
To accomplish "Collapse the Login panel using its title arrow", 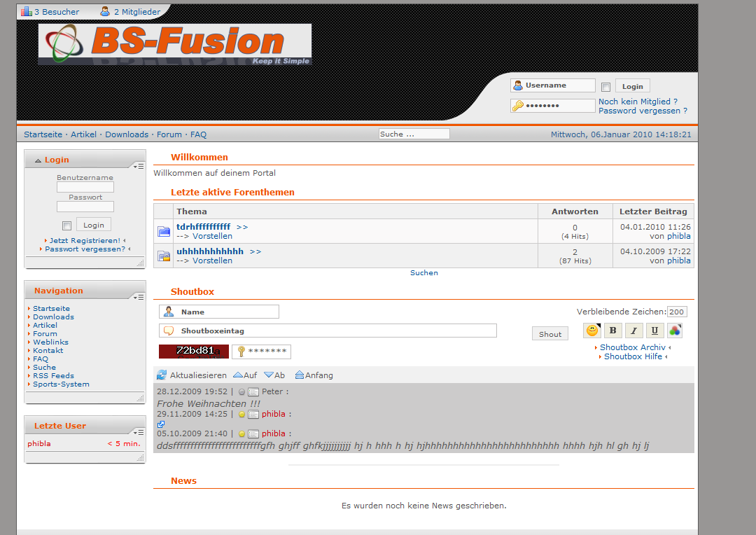I will pyautogui.click(x=38, y=160).
